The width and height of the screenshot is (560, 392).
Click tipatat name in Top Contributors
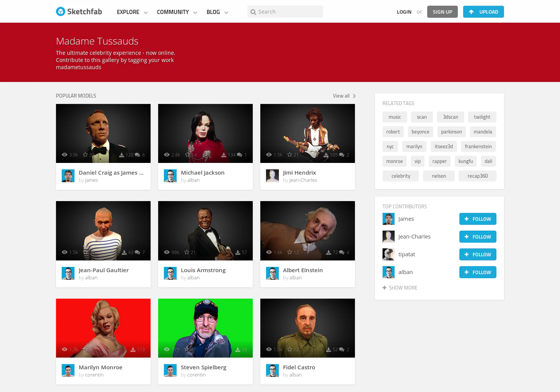(407, 254)
